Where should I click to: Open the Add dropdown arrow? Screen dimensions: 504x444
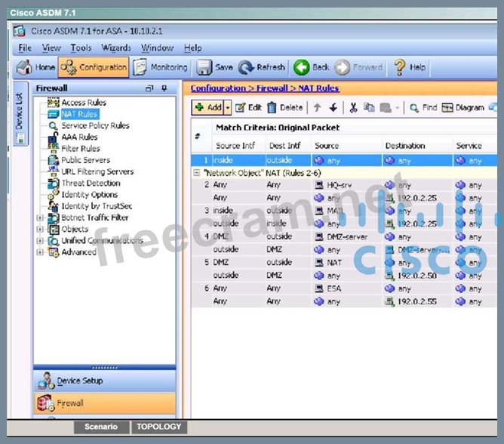(x=227, y=108)
